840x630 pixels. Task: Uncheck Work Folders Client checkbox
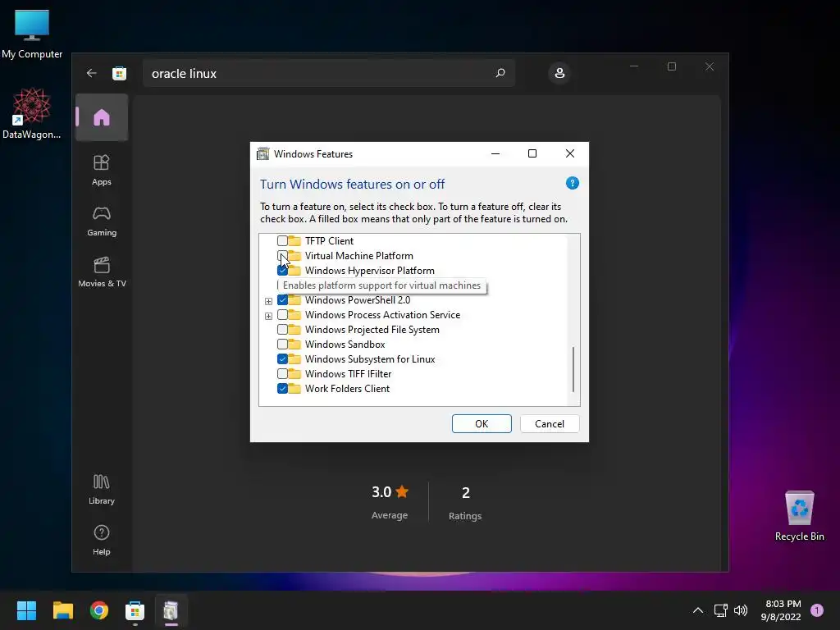click(x=282, y=388)
